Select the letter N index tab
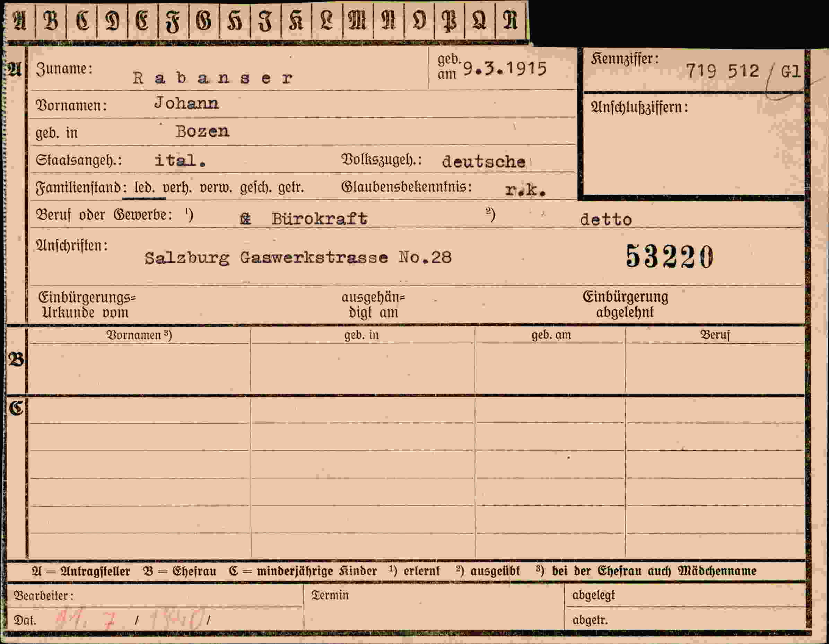This screenshot has width=829, height=644. click(x=388, y=21)
